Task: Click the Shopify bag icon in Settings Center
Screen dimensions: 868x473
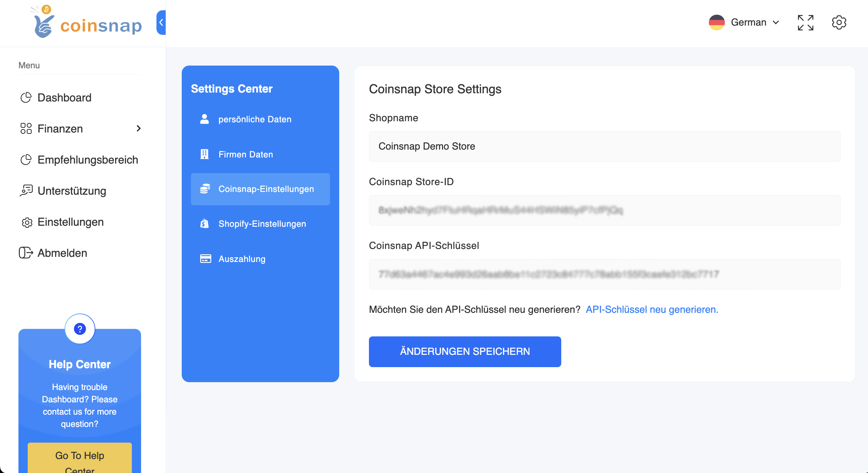Action: pyautogui.click(x=205, y=224)
